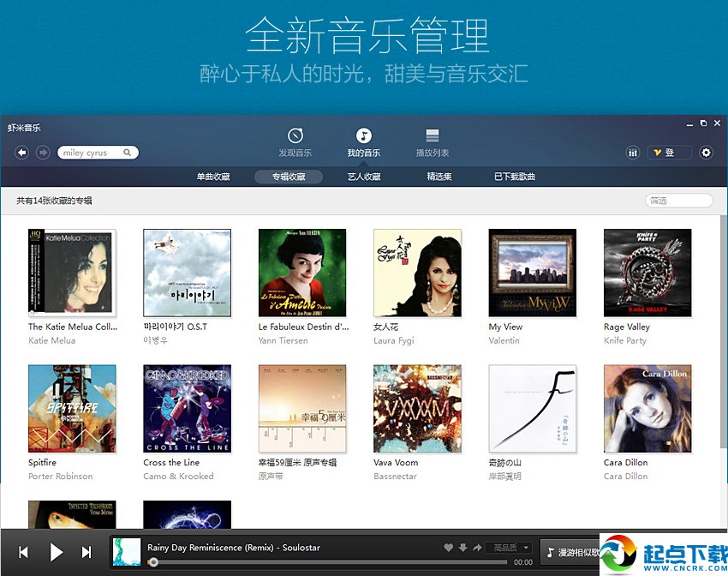Screen dimensions: 728x576
Task: Open the equalizer icon
Action: coord(632,153)
